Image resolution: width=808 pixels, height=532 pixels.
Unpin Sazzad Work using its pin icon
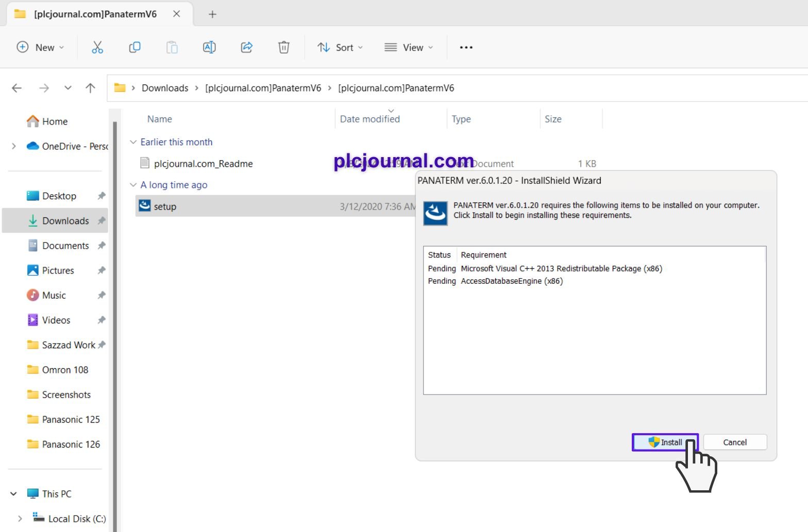[x=102, y=345]
